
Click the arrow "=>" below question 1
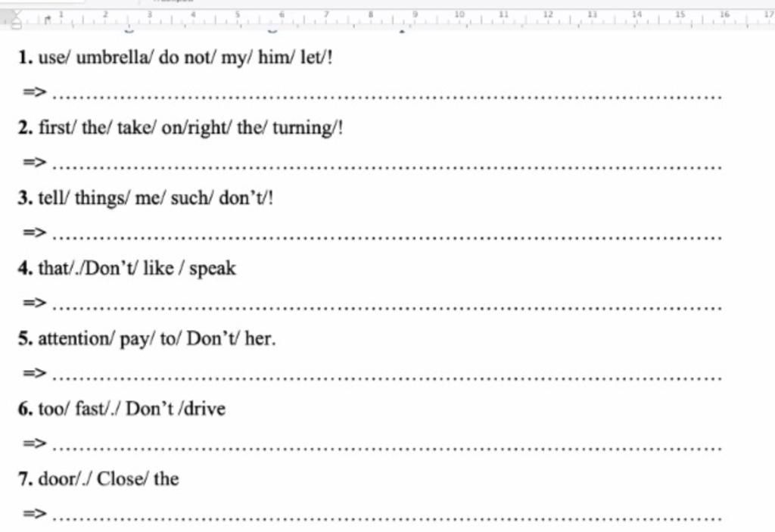coord(34,93)
